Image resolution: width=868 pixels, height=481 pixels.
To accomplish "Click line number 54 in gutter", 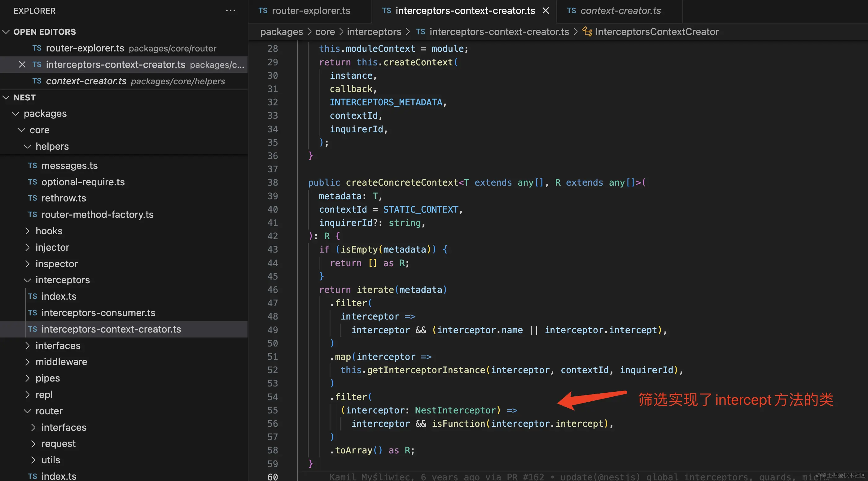I will [273, 397].
